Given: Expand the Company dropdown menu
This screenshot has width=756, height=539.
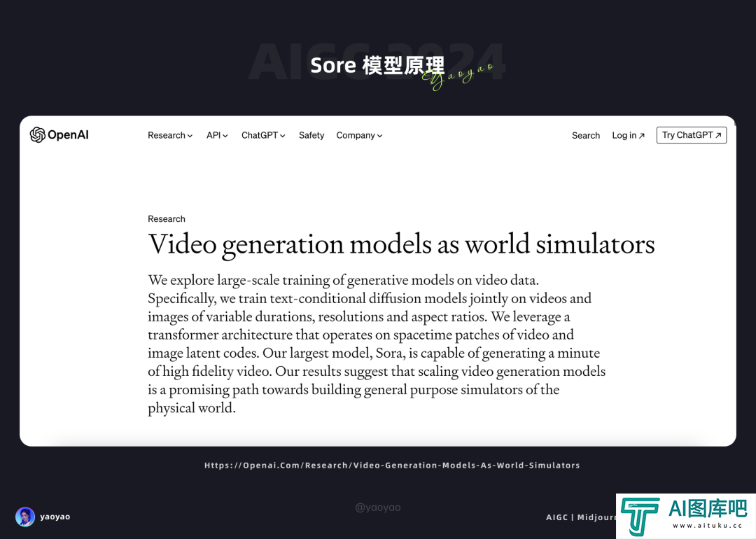Looking at the screenshot, I should coord(359,136).
